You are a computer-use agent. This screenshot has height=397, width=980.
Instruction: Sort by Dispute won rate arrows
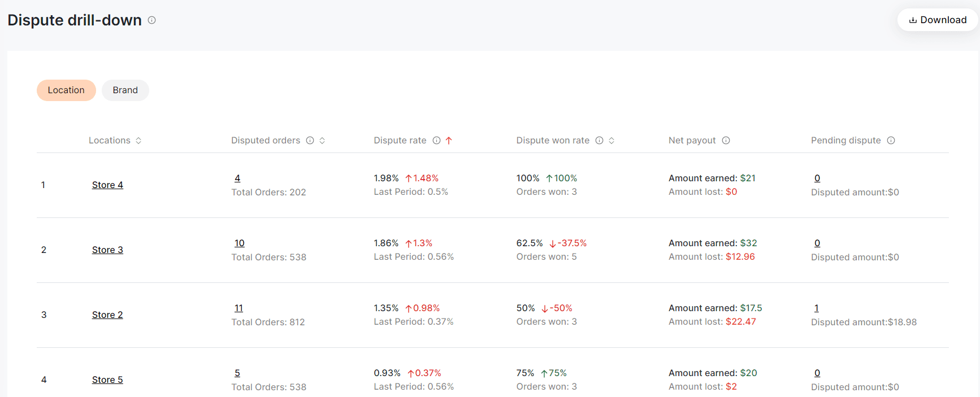click(612, 141)
